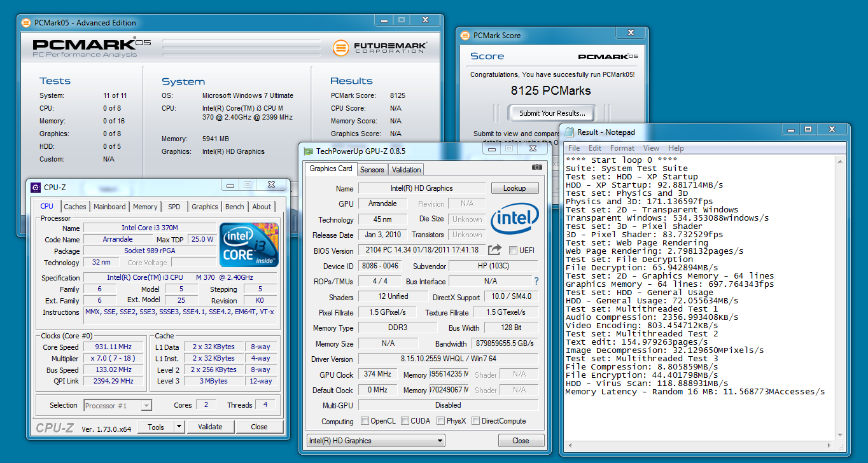This screenshot has height=463, width=868.
Task: Open the Intel(R) HD Graphics adapter dropdown
Action: coord(375,440)
